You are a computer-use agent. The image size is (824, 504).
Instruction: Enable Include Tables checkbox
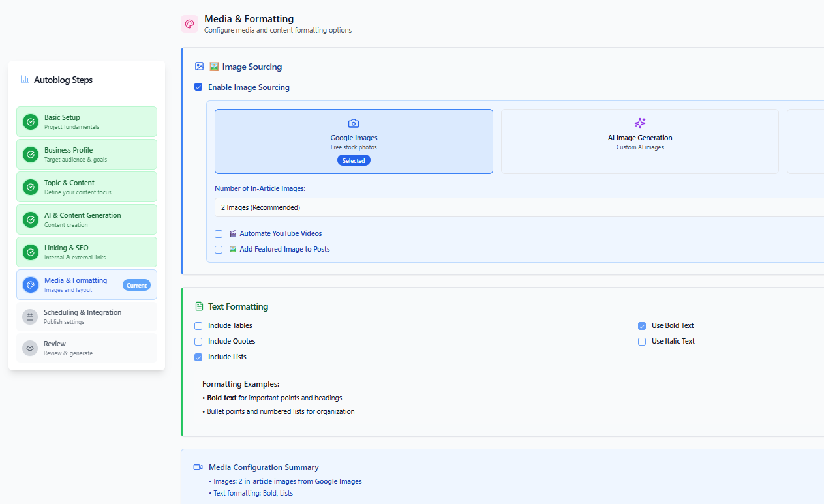[198, 326]
